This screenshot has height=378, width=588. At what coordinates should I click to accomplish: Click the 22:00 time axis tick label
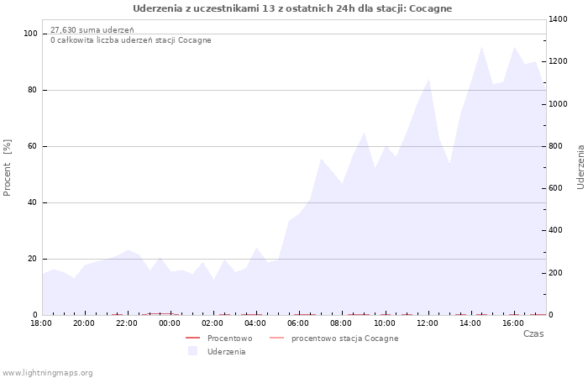click(x=127, y=323)
